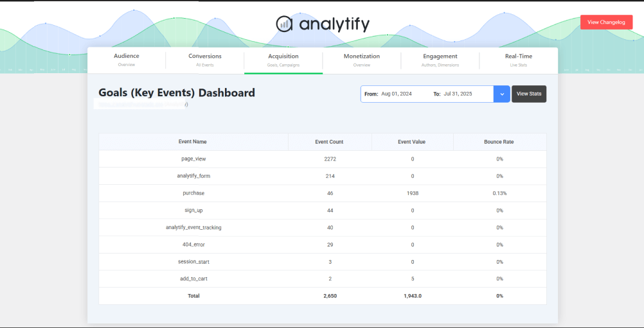This screenshot has width=644, height=328.
Task: Edit the To date Jul 31, 2025
Action: pyautogui.click(x=458, y=94)
